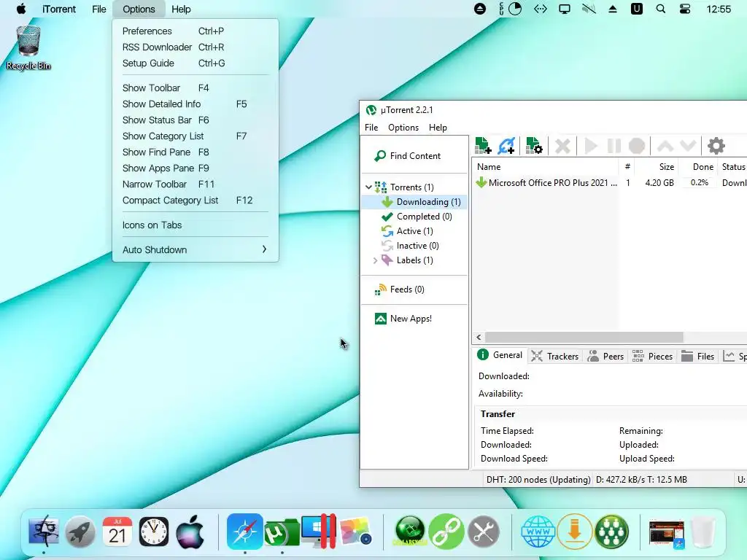Switch to the Trackers tab
Viewport: 747px width, 560px height.
coord(555,356)
